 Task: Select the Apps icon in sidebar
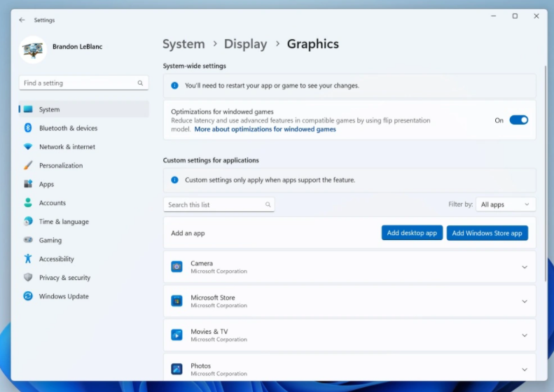[28, 184]
